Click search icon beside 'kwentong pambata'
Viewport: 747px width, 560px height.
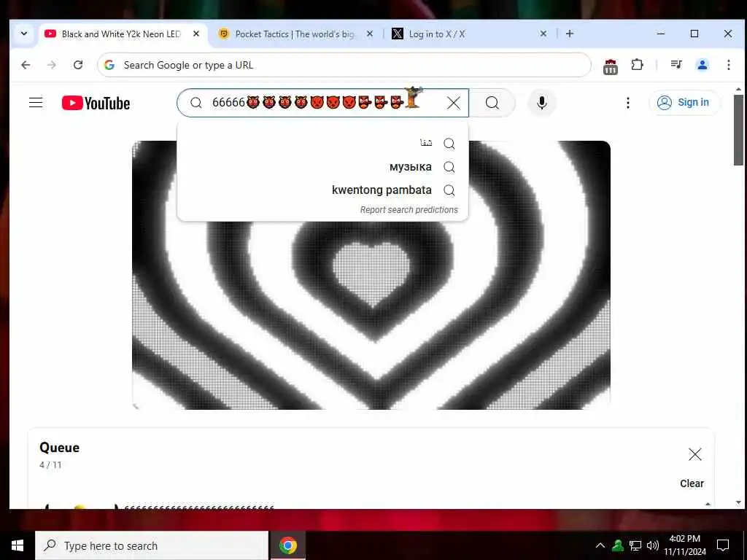tap(449, 190)
